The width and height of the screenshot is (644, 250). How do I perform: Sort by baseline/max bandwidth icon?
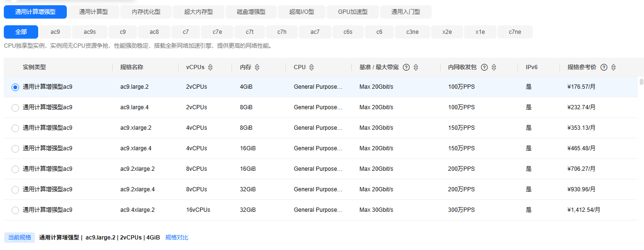pyautogui.click(x=416, y=67)
